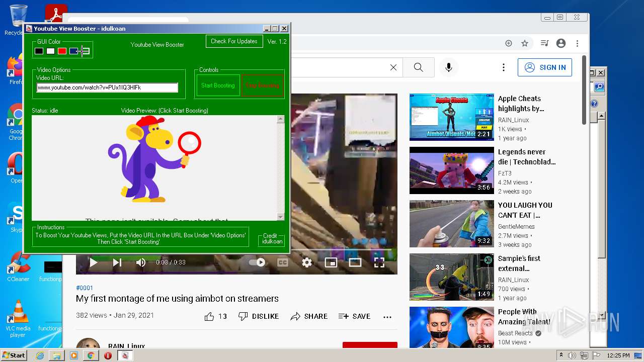
Task: Click the YouTube search magnifier button
Action: tap(418, 67)
